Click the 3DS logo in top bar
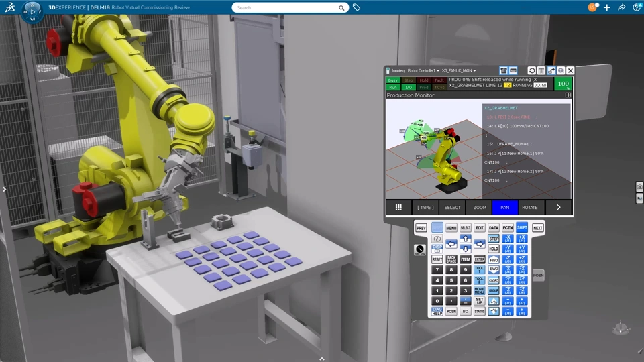The width and height of the screenshot is (644, 362). [x=10, y=7]
